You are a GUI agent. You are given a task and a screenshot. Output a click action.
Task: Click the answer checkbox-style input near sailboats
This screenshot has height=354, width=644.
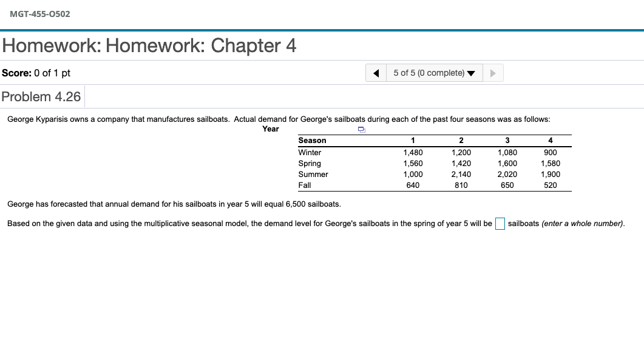click(x=500, y=224)
